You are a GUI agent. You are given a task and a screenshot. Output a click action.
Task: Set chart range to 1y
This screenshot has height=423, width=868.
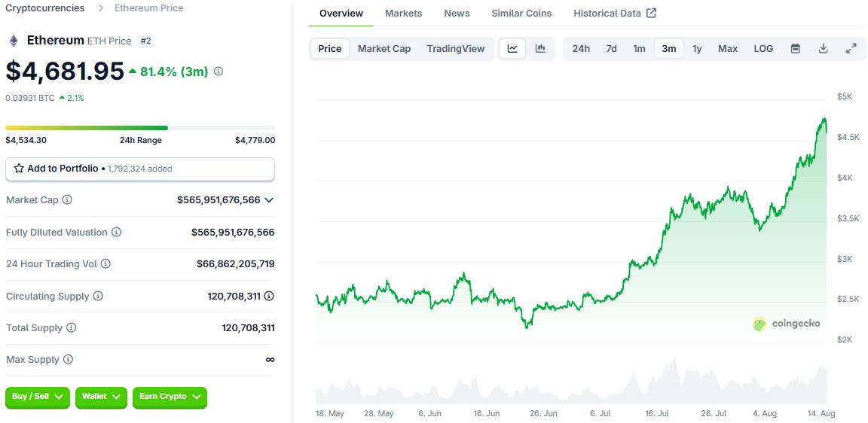[697, 49]
